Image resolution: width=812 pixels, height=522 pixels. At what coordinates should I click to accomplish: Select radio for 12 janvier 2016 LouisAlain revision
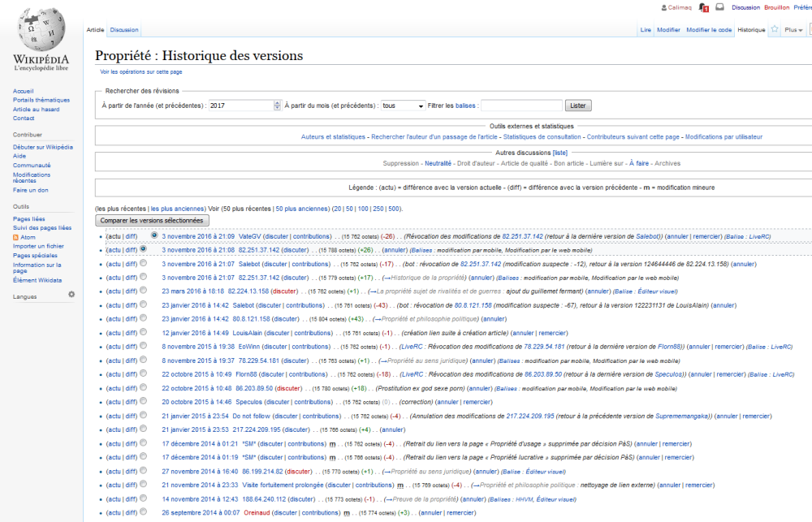pyautogui.click(x=144, y=332)
